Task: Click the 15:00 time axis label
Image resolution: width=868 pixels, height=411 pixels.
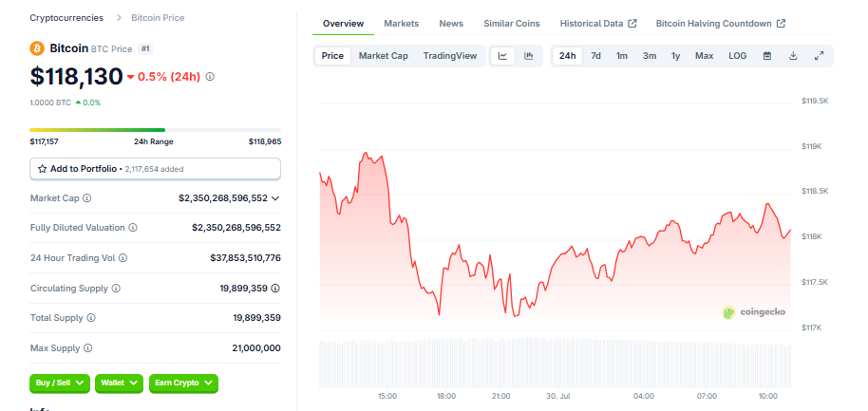Action: pyautogui.click(x=387, y=396)
